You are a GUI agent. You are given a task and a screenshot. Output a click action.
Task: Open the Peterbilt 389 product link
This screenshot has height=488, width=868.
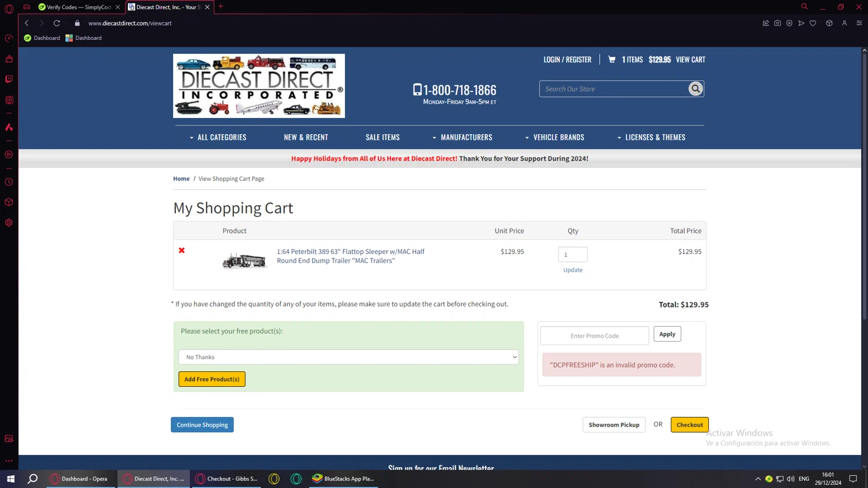(x=350, y=256)
